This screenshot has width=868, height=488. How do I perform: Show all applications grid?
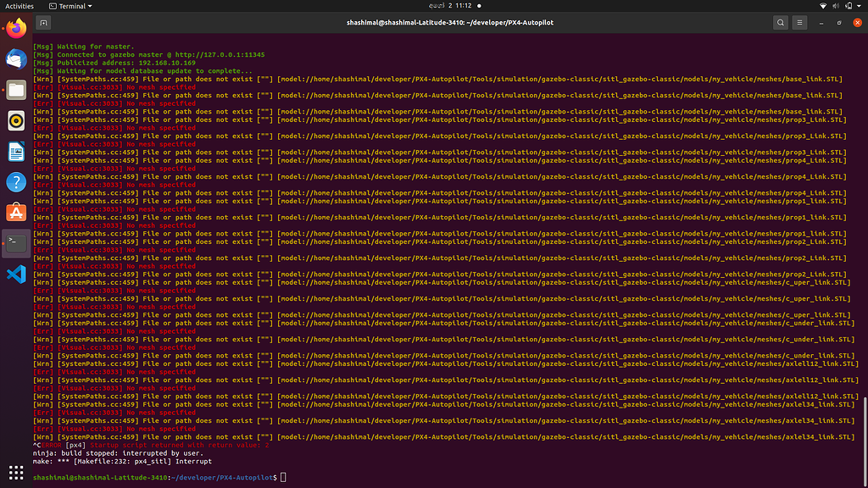(x=16, y=471)
